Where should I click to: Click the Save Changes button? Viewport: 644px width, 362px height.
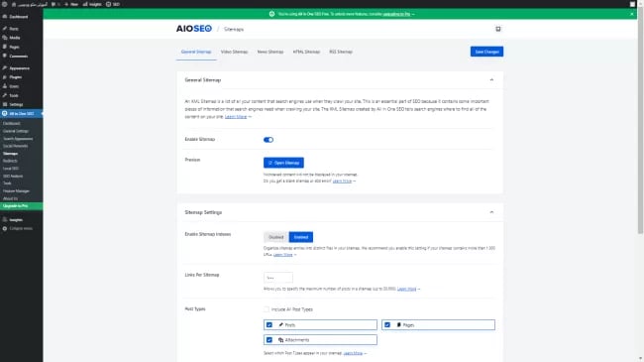[x=486, y=52]
